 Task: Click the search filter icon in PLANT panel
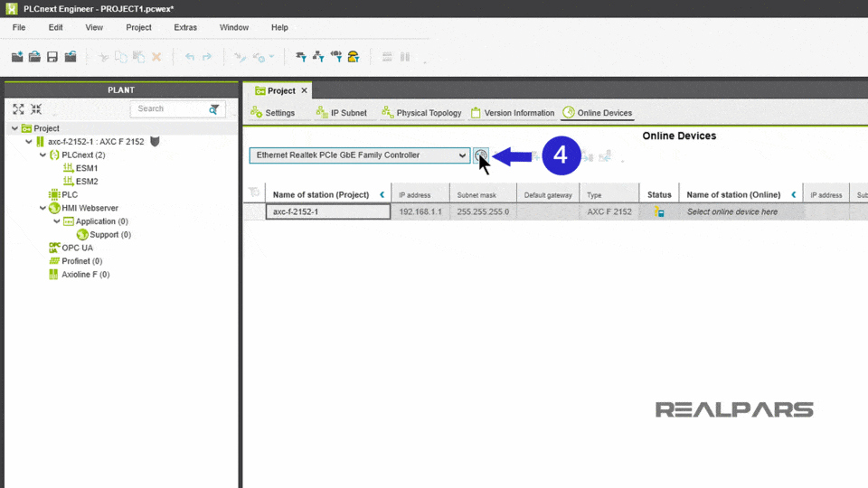pyautogui.click(x=213, y=109)
